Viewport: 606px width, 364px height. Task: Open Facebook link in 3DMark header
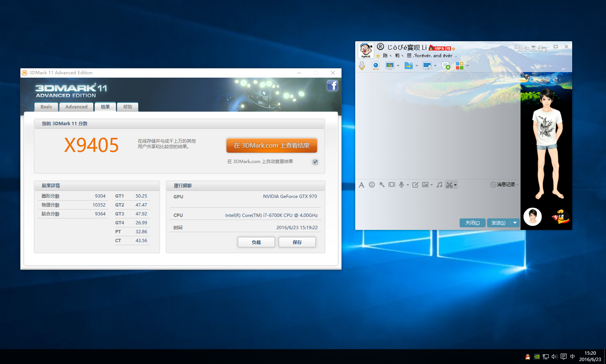tap(332, 86)
